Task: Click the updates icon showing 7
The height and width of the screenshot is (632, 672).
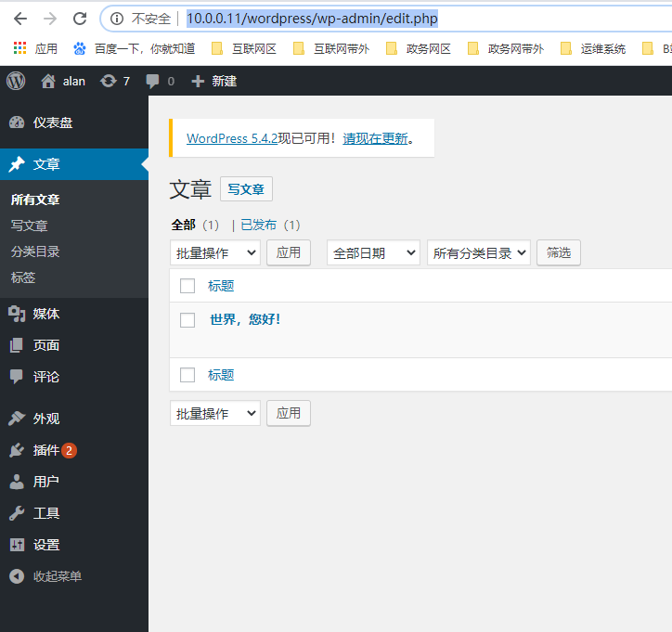Action: click(109, 81)
